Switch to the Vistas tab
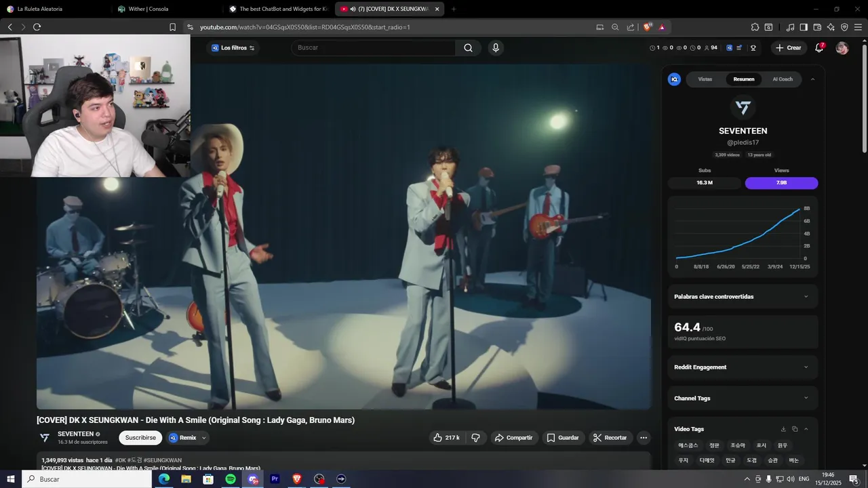Image resolution: width=868 pixels, height=488 pixels. [705, 79]
